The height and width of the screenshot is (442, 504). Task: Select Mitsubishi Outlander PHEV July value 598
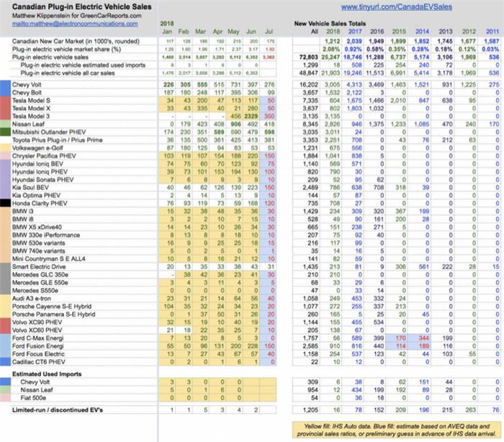tap(269, 132)
